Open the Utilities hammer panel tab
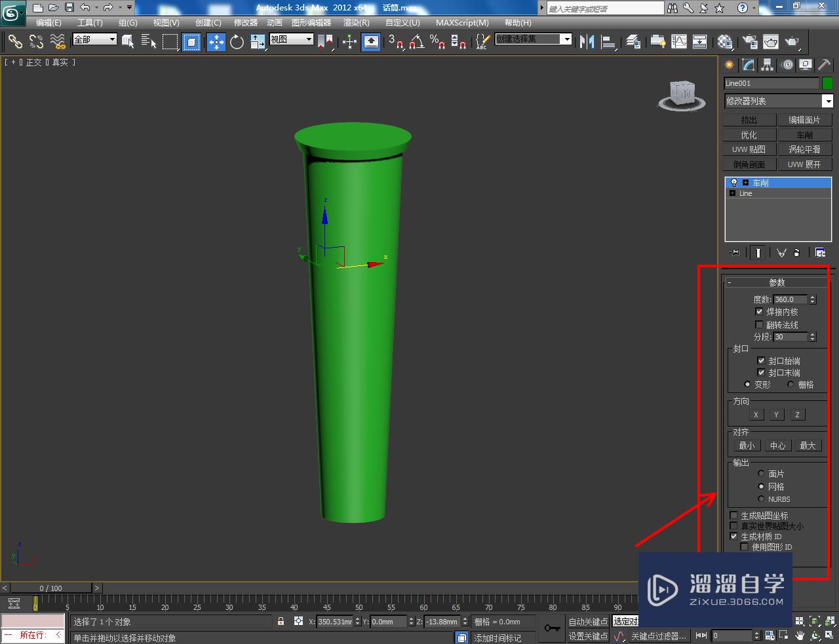The width and height of the screenshot is (839, 644). point(825,65)
